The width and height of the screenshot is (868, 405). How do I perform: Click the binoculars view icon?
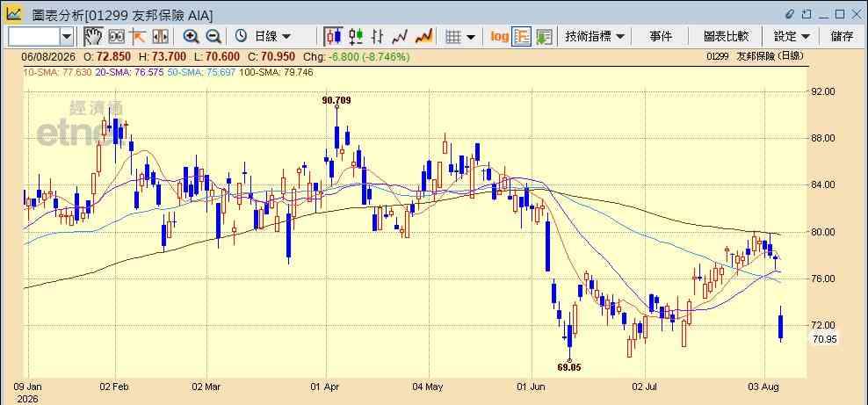116,37
